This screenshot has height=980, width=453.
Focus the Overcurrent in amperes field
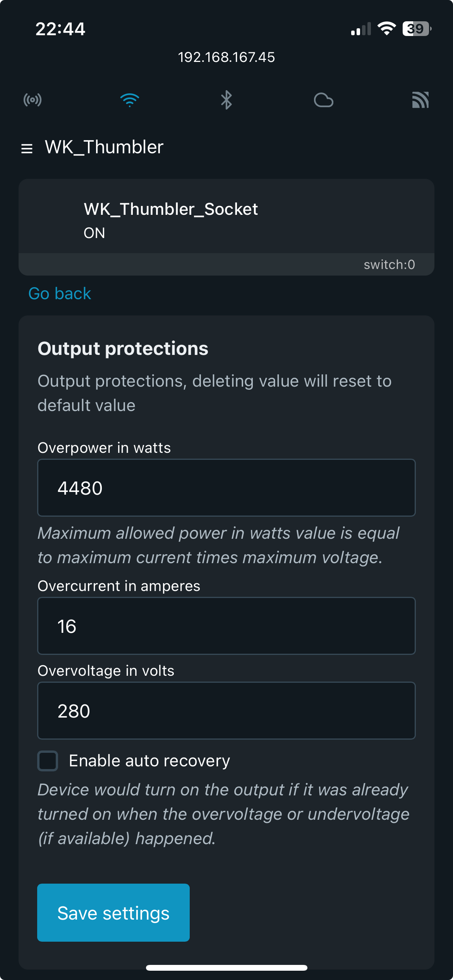click(x=226, y=626)
